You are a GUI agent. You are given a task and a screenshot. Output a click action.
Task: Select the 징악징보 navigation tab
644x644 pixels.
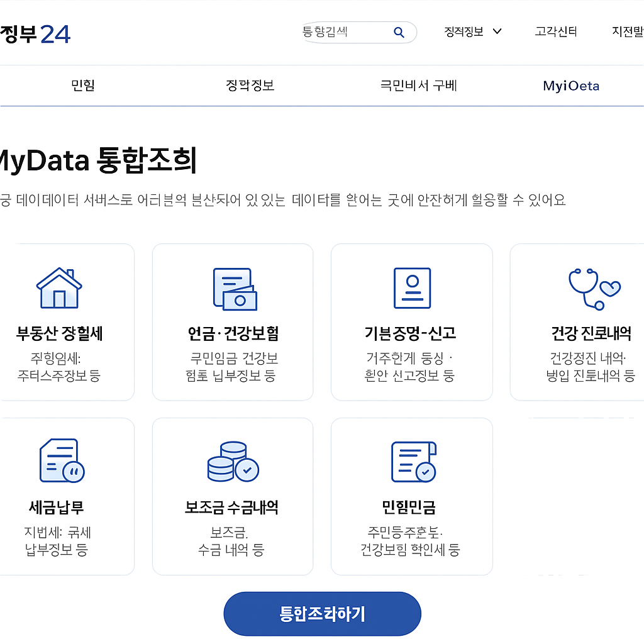[x=249, y=86]
